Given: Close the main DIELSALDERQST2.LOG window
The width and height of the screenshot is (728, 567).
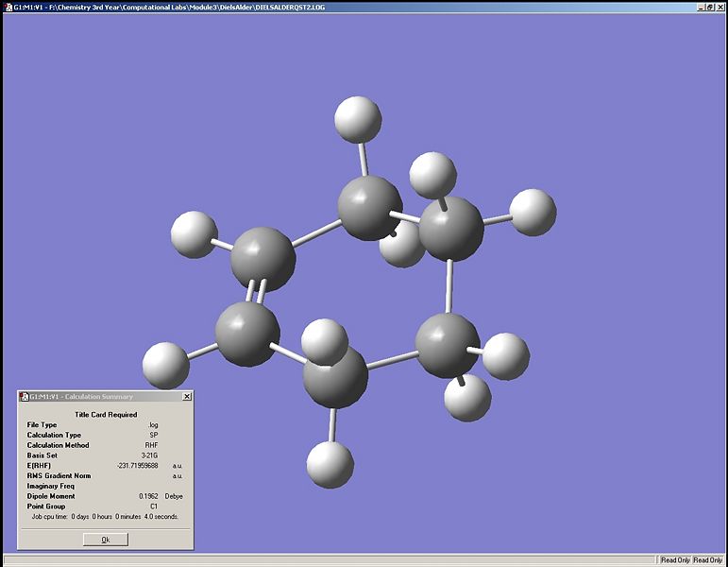Looking at the screenshot, I should point(720,7).
